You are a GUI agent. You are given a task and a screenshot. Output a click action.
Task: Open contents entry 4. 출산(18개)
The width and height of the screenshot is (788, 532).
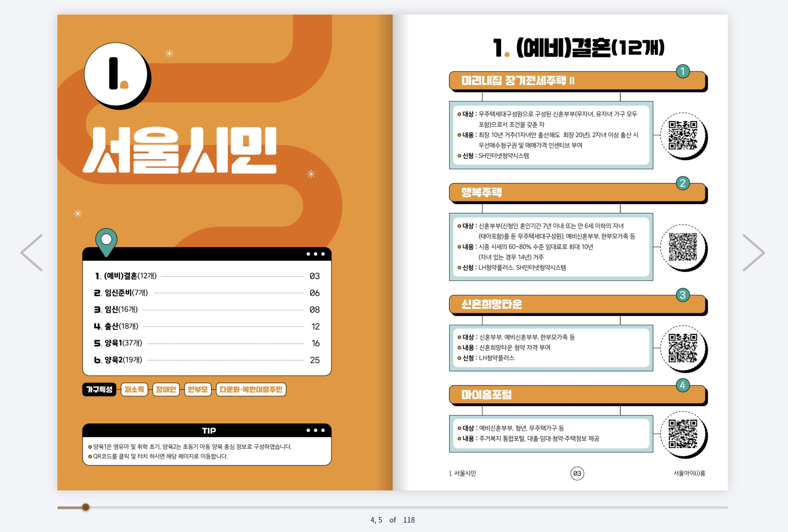207,326
